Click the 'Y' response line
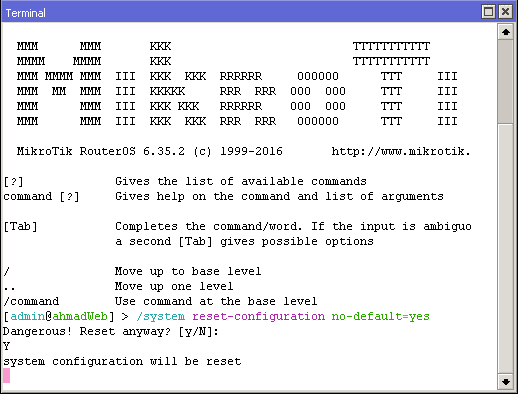This screenshot has height=394, width=518. click(x=6, y=346)
